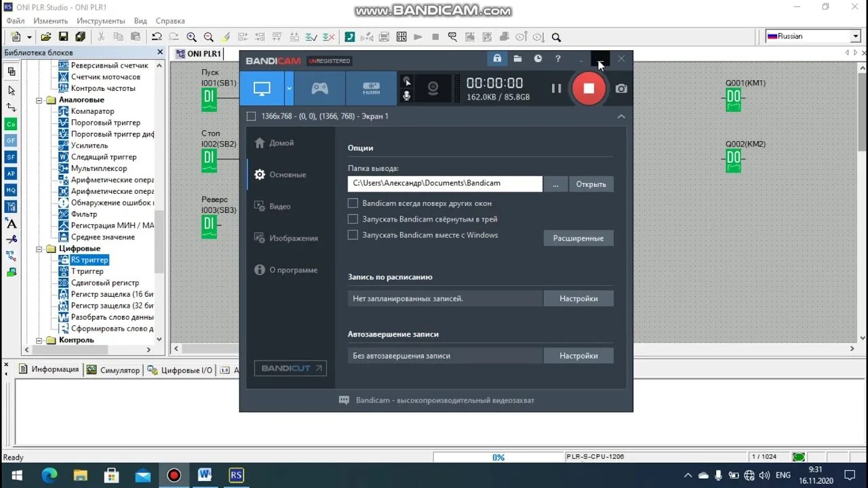Save project using the floppy disk icon
The height and width of the screenshot is (488, 868).
tap(63, 37)
